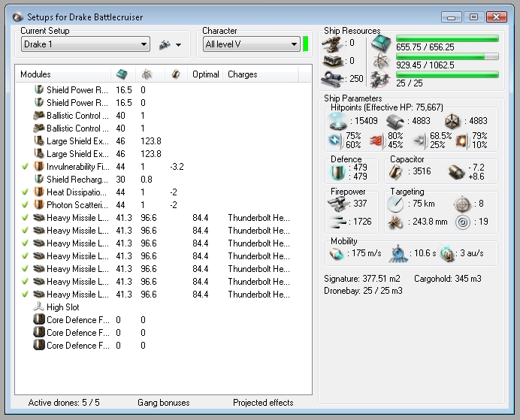The width and height of the screenshot is (520, 420).
Task: Click the max locked targets icon showing 8
Action: 462,204
